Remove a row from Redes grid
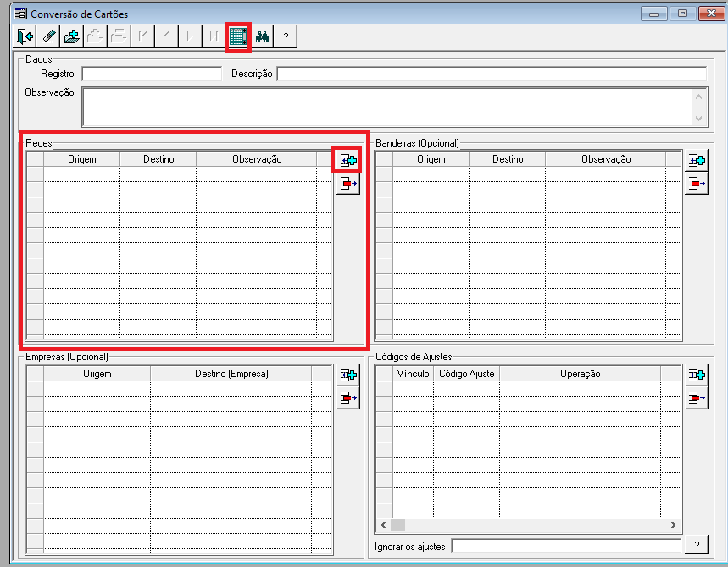Screen dimensions: 728x567 [x=348, y=184]
